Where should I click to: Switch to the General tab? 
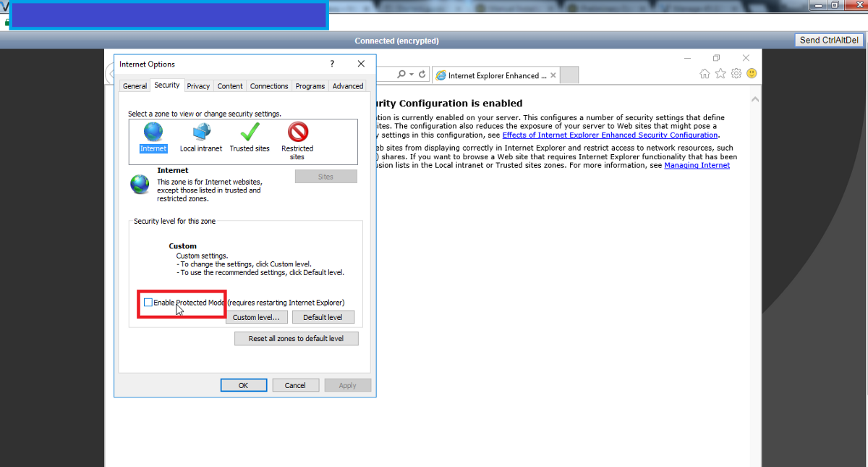coord(135,86)
